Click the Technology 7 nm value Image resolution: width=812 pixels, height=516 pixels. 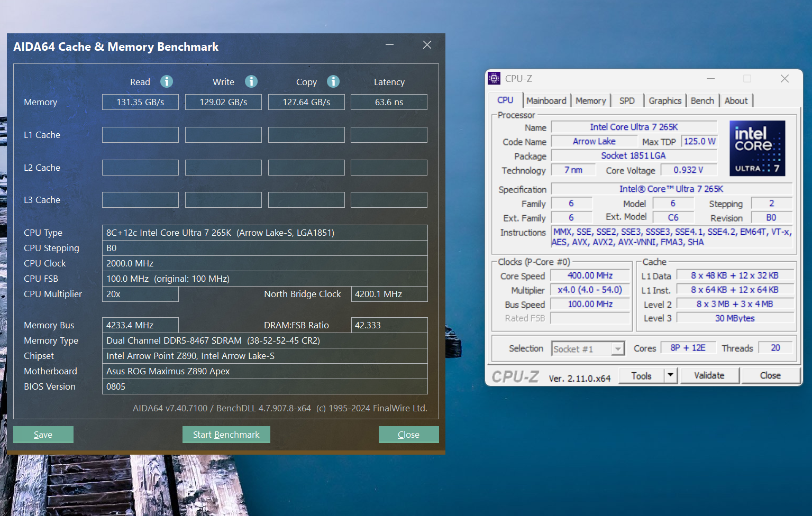click(573, 170)
